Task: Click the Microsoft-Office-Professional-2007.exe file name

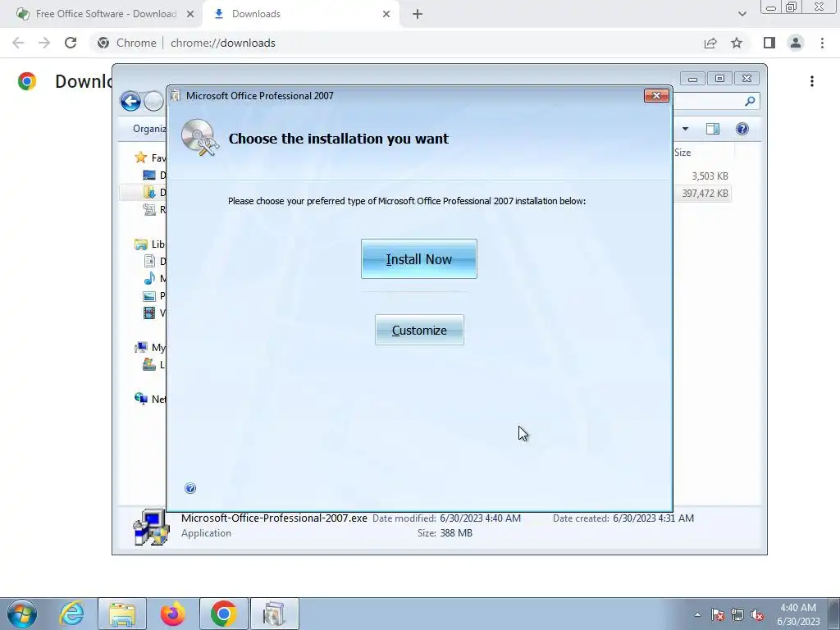Action: (x=274, y=518)
